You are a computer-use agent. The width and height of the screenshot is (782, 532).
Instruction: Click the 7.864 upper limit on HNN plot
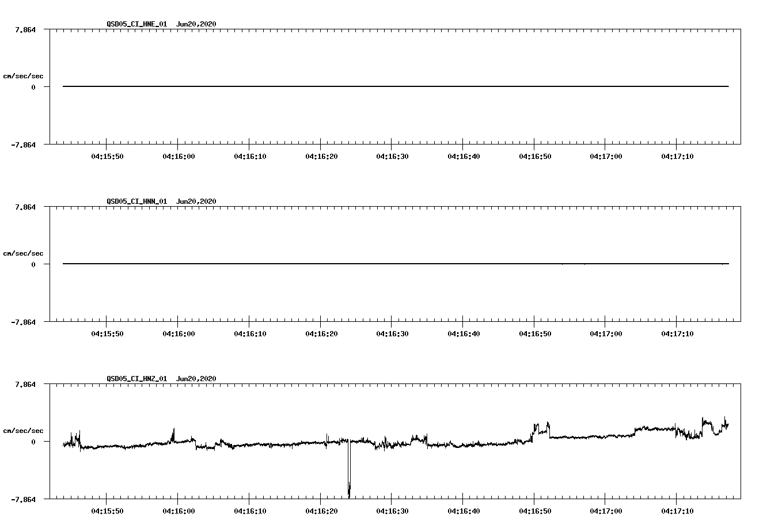[x=25, y=207]
